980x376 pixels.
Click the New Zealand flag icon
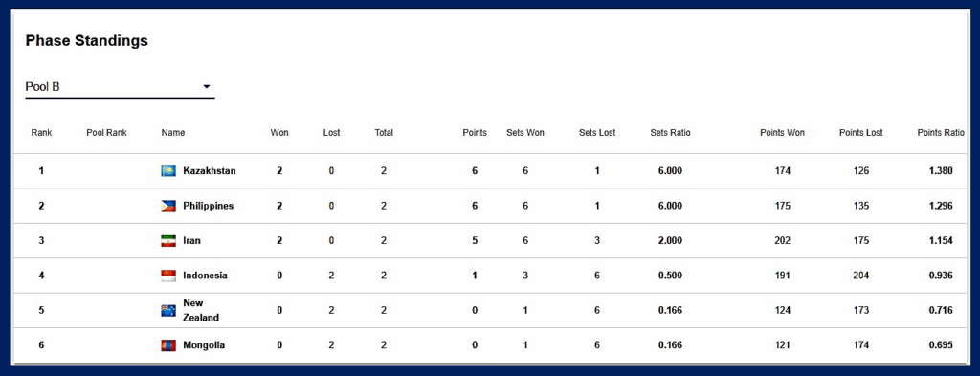168,310
